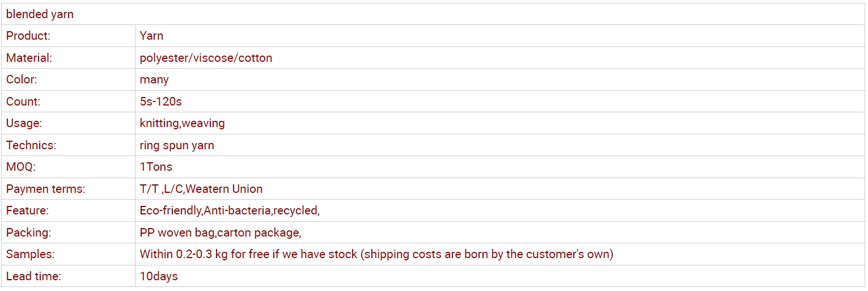This screenshot has height=291, width=868.
Task: Click the 'Yarn' product value
Action: [x=151, y=36]
